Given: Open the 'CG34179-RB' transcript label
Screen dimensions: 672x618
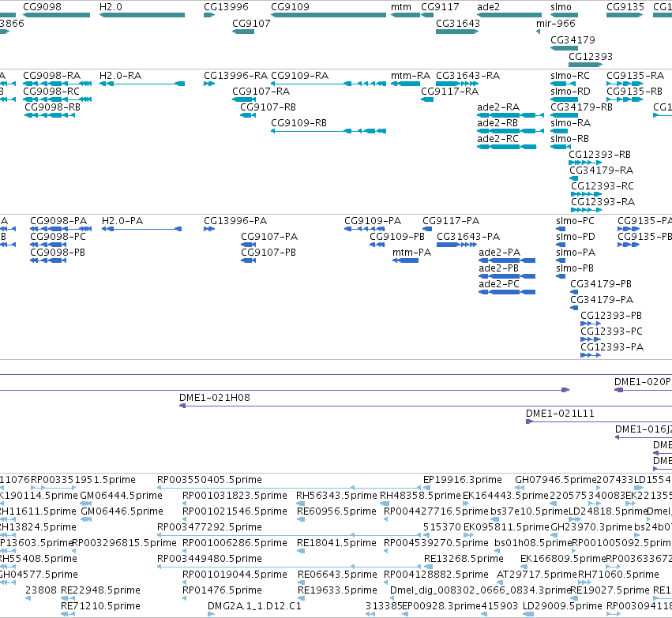Looking at the screenshot, I should pos(581,107).
